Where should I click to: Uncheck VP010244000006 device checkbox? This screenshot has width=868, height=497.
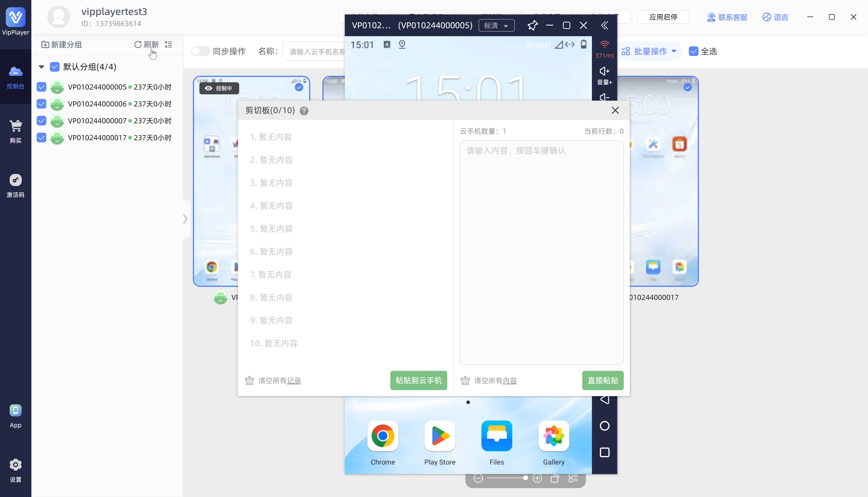point(41,104)
